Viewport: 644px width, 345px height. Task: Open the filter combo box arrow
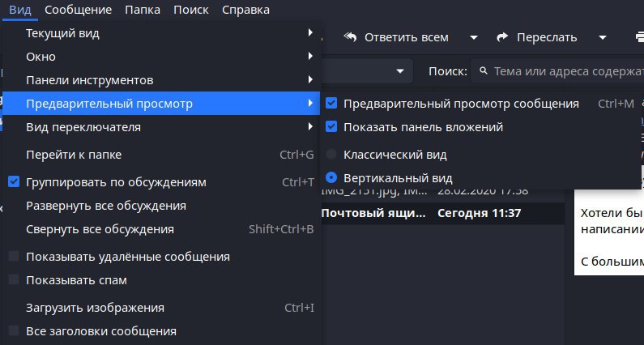pos(400,71)
